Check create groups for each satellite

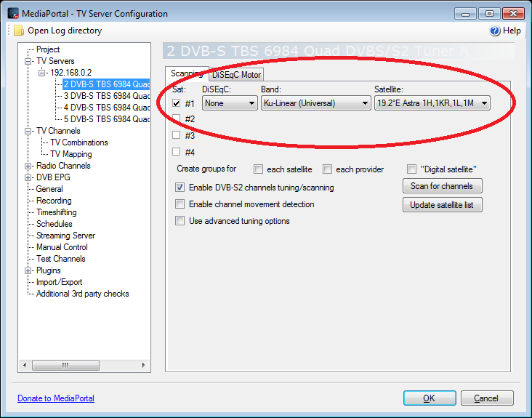(258, 169)
